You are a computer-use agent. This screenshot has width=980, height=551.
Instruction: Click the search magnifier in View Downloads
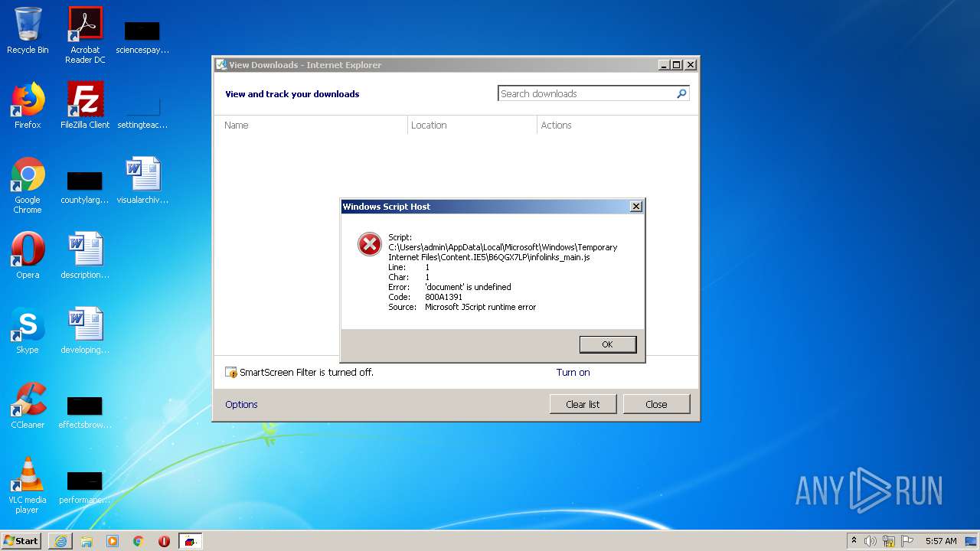(681, 93)
